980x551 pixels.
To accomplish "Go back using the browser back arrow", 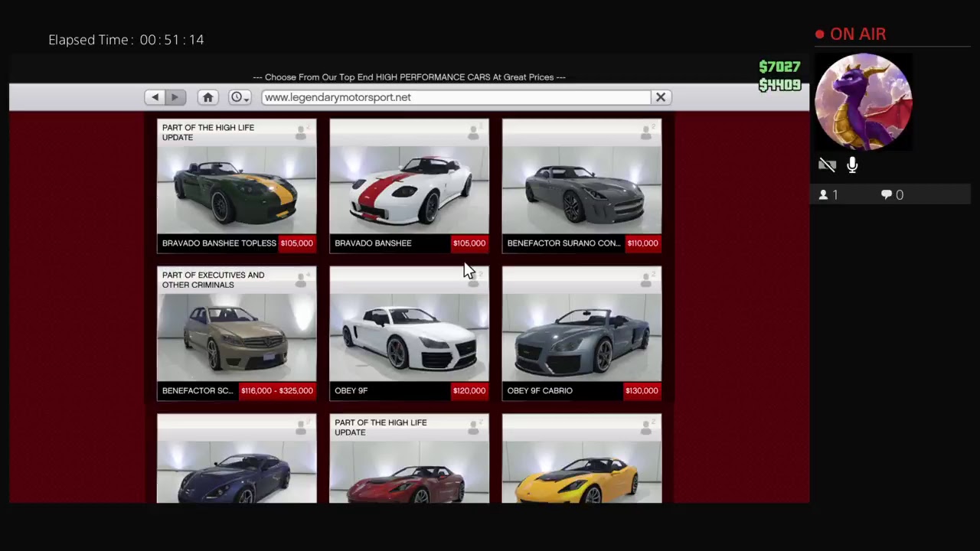I will [155, 97].
